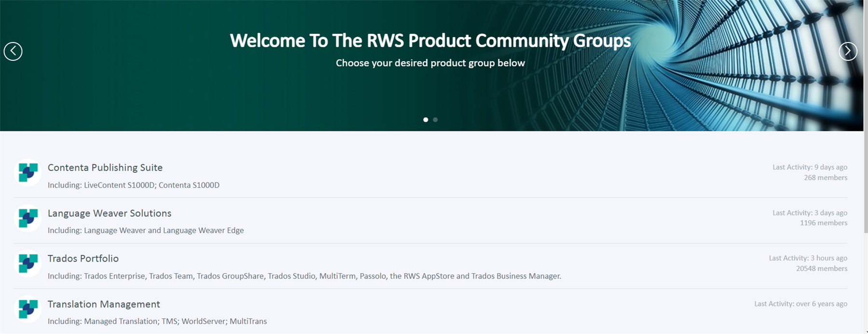Click 'Last Activity: over 6 years ago' text
Image resolution: width=868 pixels, height=334 pixels.
pyautogui.click(x=801, y=304)
